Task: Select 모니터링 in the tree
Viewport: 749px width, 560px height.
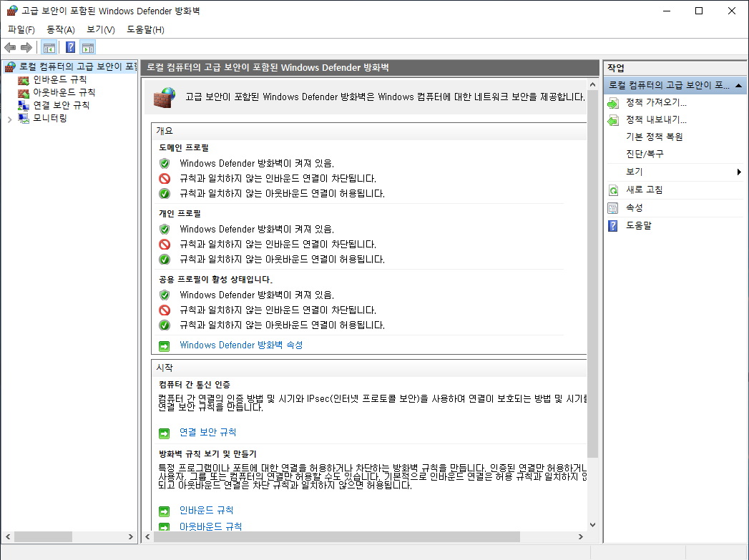Action: point(49,119)
